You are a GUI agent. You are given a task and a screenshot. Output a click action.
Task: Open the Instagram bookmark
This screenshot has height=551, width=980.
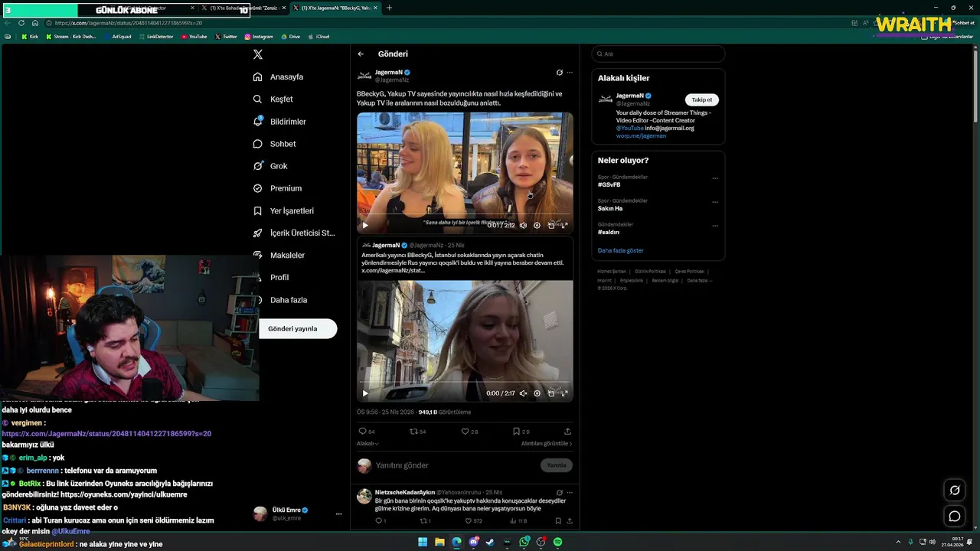[259, 37]
